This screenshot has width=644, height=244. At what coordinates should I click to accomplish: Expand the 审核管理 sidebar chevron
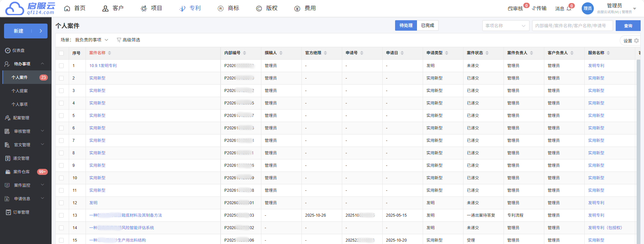[x=42, y=131]
